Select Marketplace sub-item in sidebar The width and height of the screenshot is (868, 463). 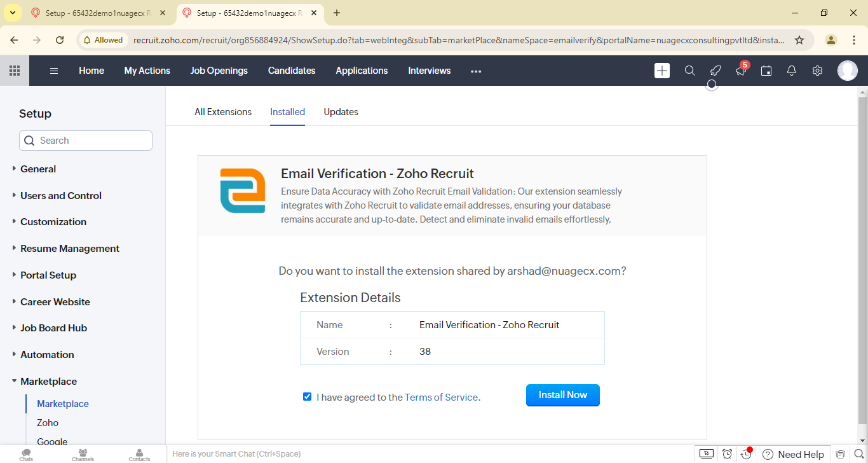[63, 404]
